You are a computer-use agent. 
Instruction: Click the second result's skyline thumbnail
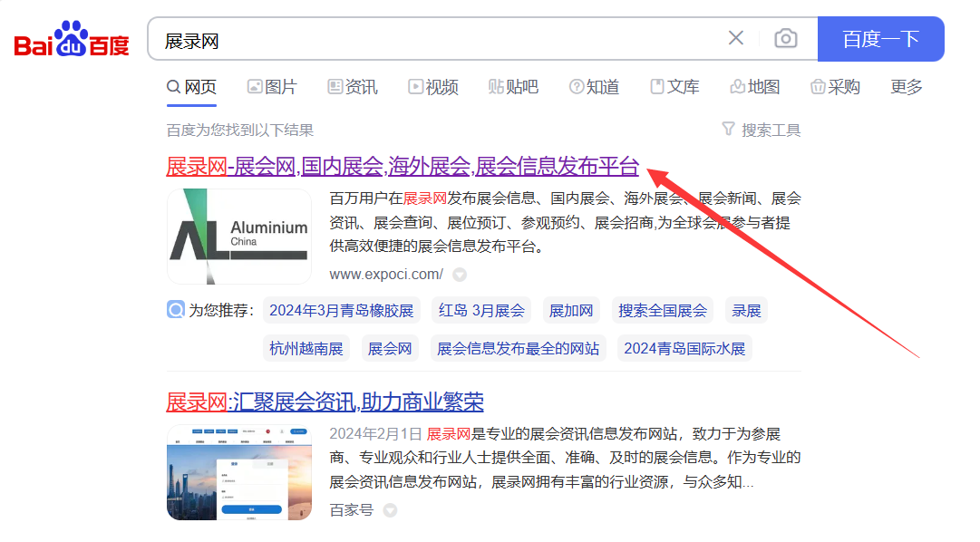[238, 472]
